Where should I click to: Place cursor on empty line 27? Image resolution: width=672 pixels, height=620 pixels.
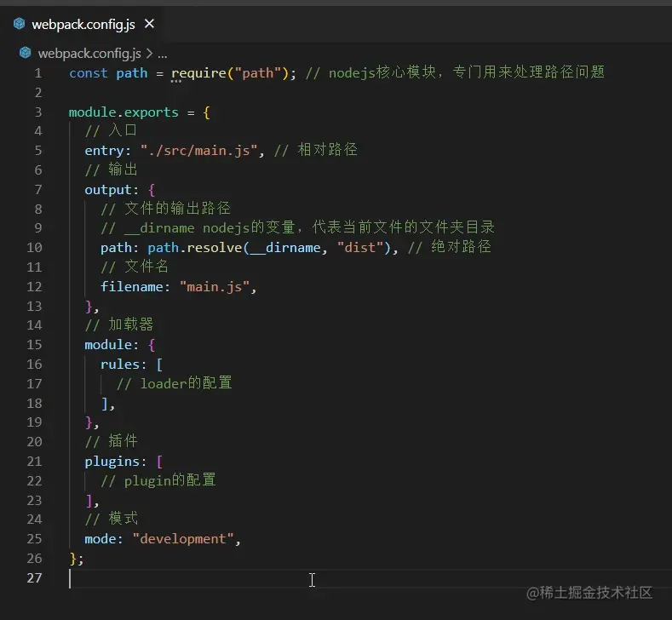point(369,578)
